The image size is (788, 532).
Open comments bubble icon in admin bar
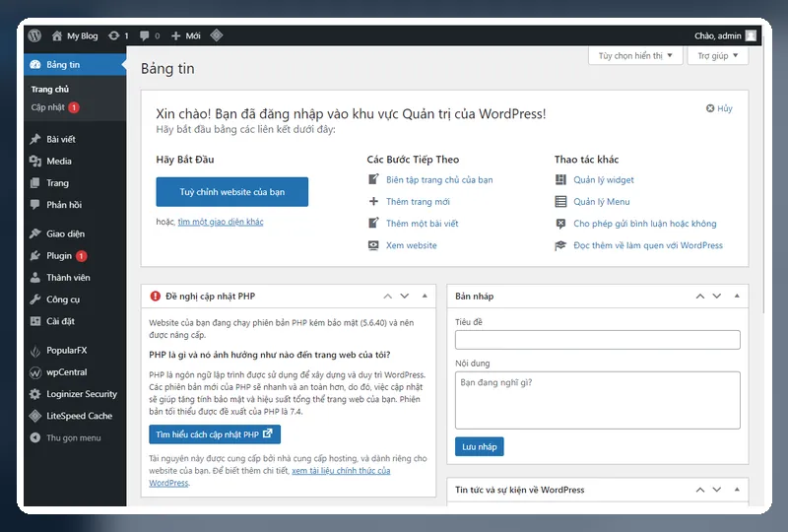(x=144, y=35)
